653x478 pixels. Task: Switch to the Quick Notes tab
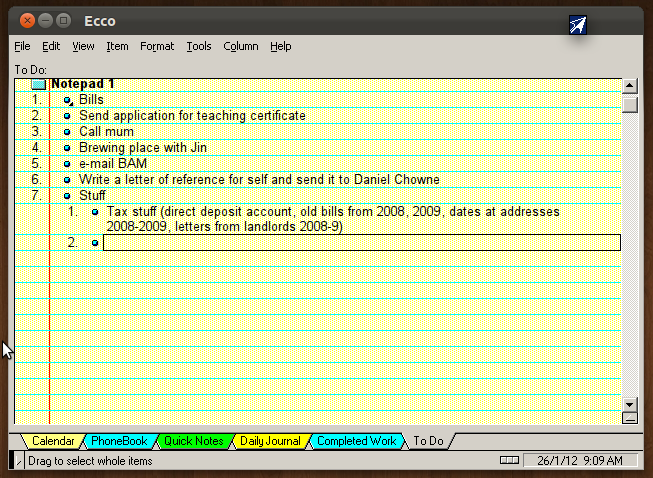[x=194, y=441]
